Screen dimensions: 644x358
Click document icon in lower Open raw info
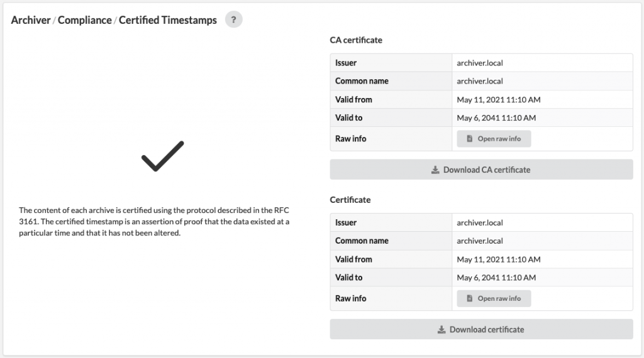[469, 298]
